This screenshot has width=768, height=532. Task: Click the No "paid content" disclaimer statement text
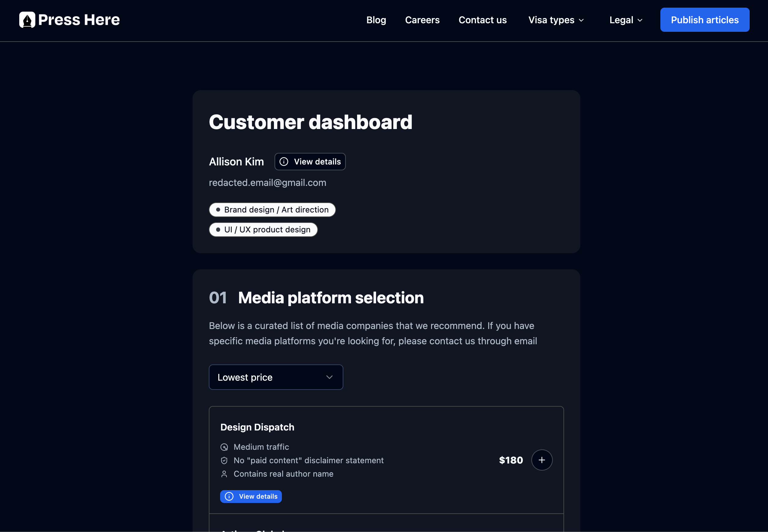pos(308,460)
